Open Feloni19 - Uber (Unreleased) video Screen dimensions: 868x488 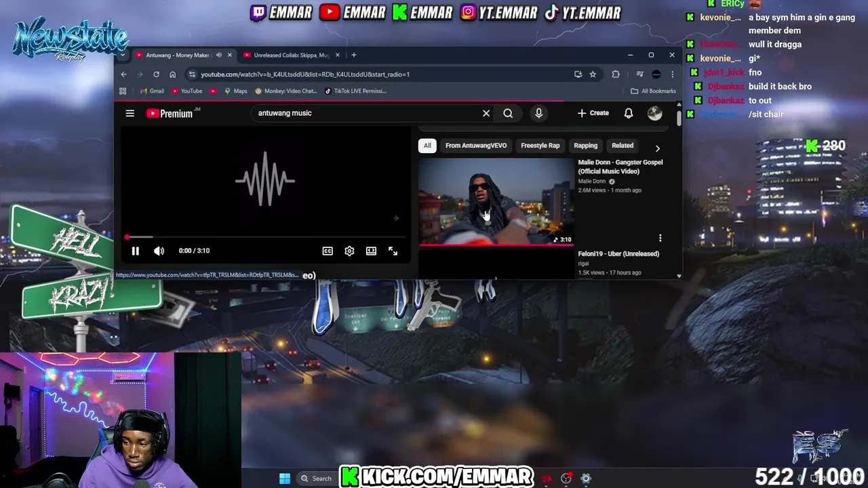[x=618, y=253]
